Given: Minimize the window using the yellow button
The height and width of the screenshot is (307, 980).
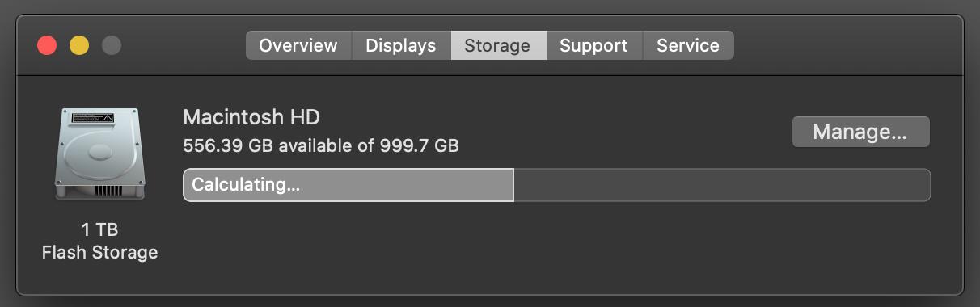Looking at the screenshot, I should [x=79, y=45].
